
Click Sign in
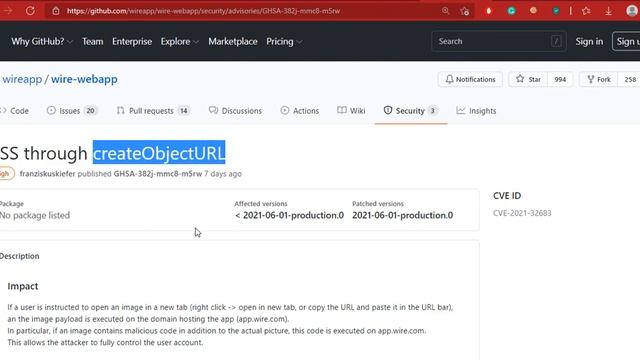coord(589,42)
